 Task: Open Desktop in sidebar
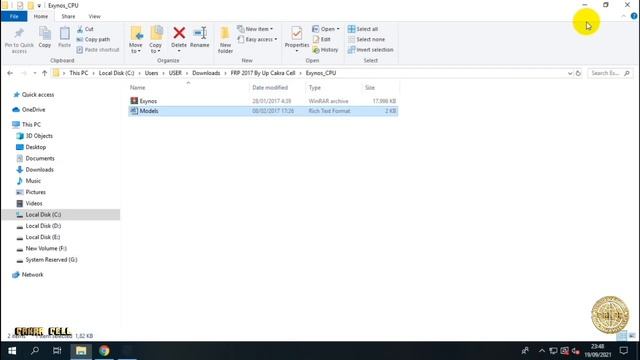pyautogui.click(x=36, y=147)
